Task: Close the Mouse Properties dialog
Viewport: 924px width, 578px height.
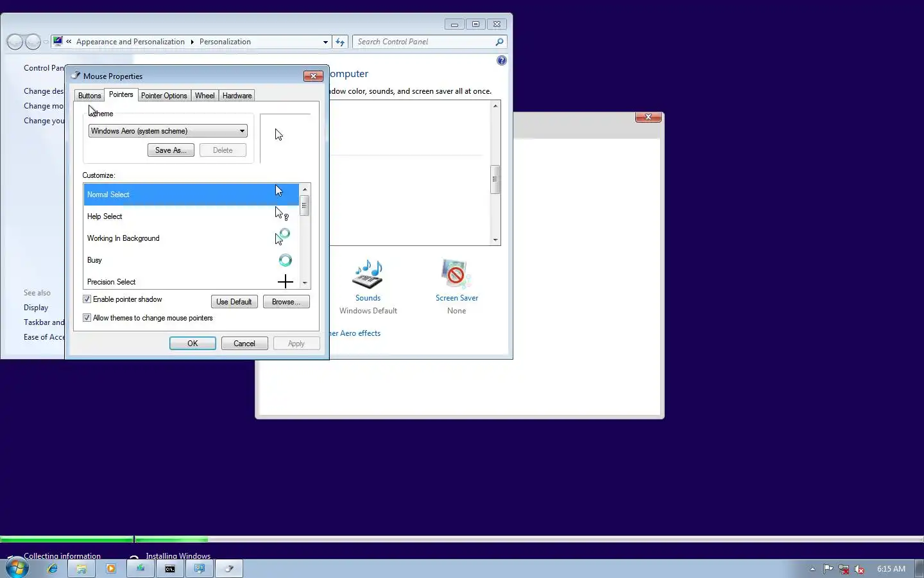Action: 313,76
